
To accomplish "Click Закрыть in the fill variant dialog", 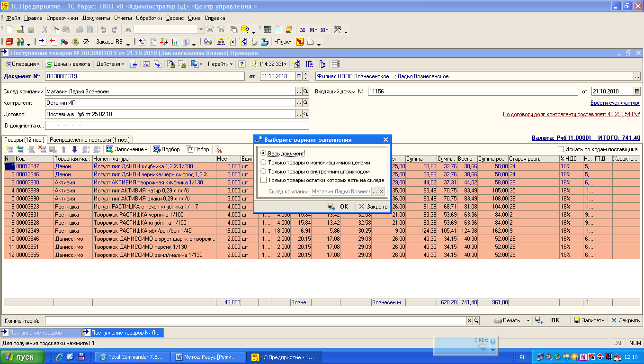I will (373, 206).
